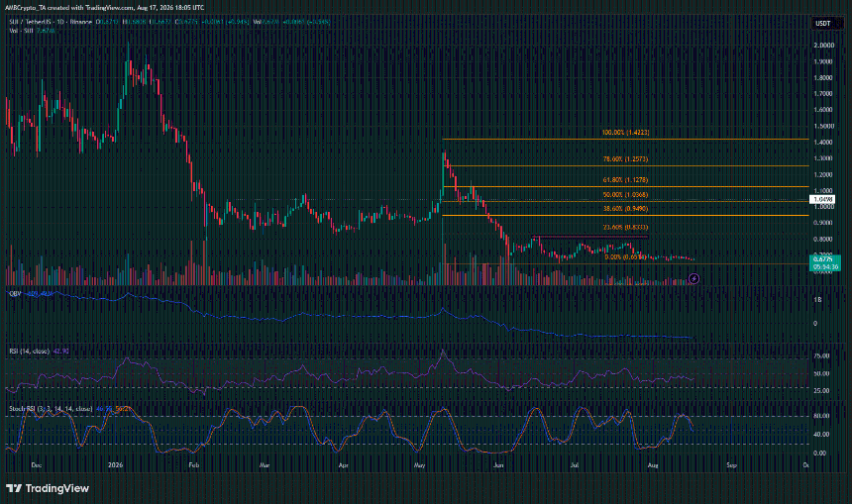Click the Mar label on time axis
This screenshot has width=852, height=504.
click(265, 465)
